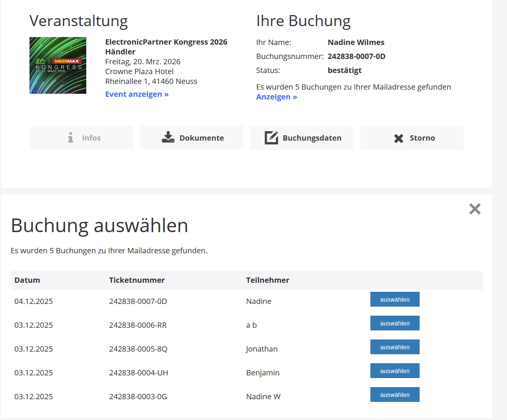Viewport: 507px width, 420px height.
Task: Switch to the Infos tab
Action: tap(81, 138)
